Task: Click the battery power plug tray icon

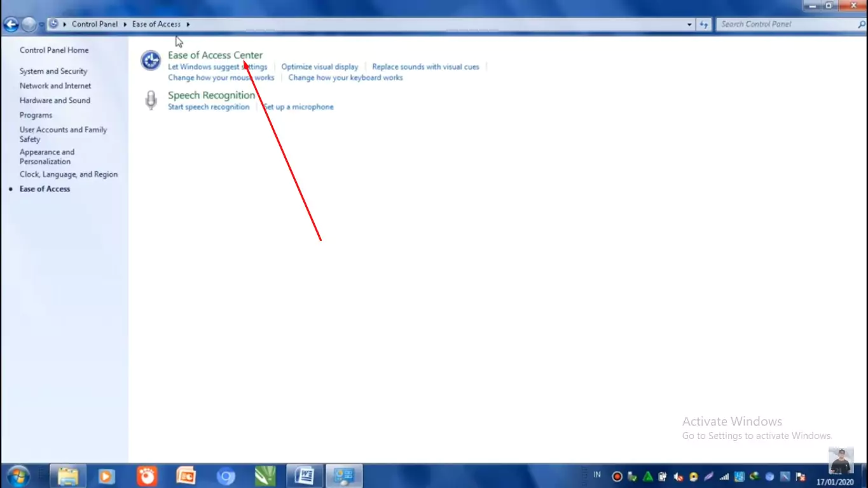Action: (x=663, y=477)
